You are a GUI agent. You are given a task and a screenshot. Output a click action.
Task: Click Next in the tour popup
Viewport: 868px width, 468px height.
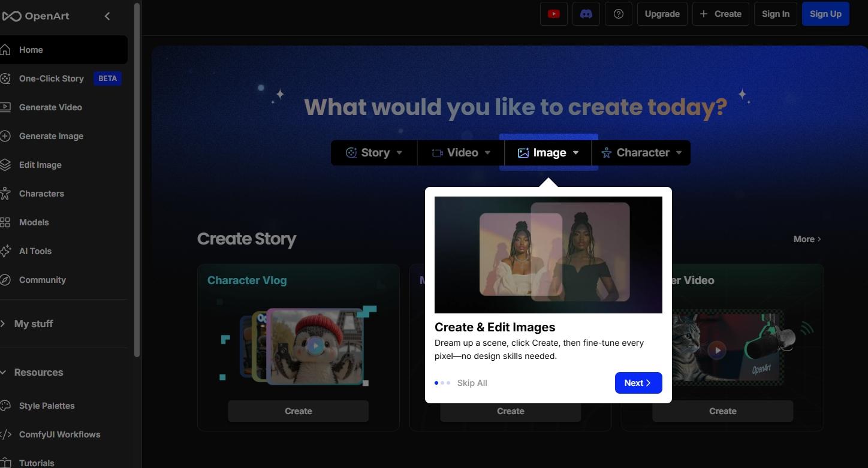pyautogui.click(x=638, y=383)
